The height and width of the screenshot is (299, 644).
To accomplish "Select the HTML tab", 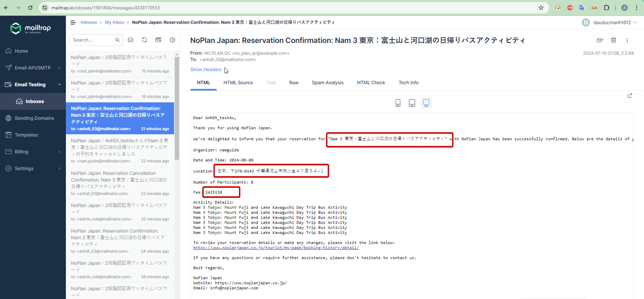I will [x=203, y=82].
